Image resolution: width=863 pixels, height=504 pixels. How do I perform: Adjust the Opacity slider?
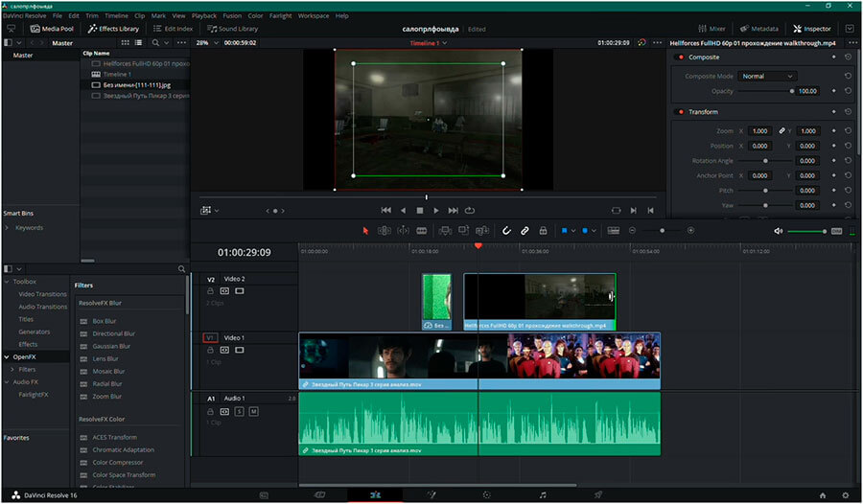tap(766, 91)
